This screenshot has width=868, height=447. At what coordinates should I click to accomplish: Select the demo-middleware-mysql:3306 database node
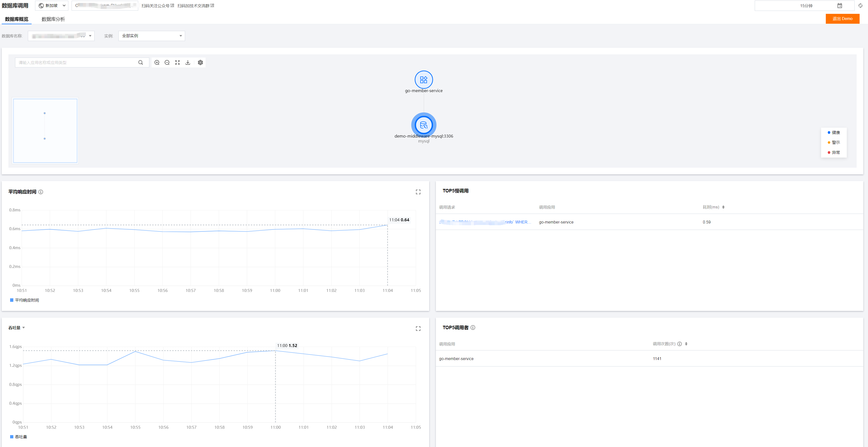tap(424, 125)
